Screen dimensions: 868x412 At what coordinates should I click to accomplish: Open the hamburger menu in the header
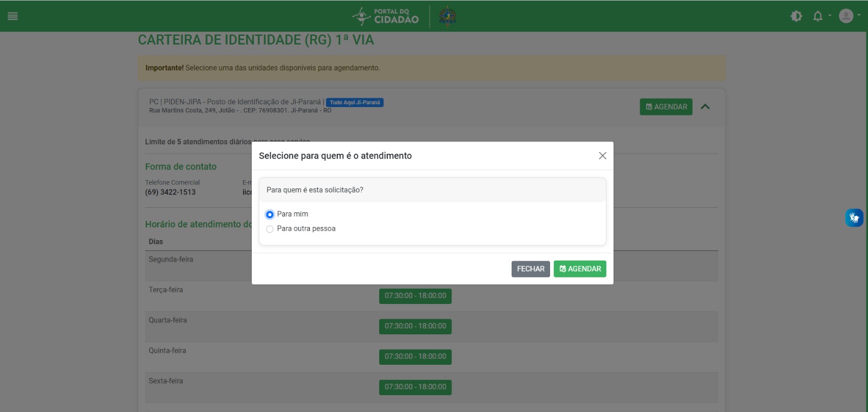pyautogui.click(x=12, y=16)
